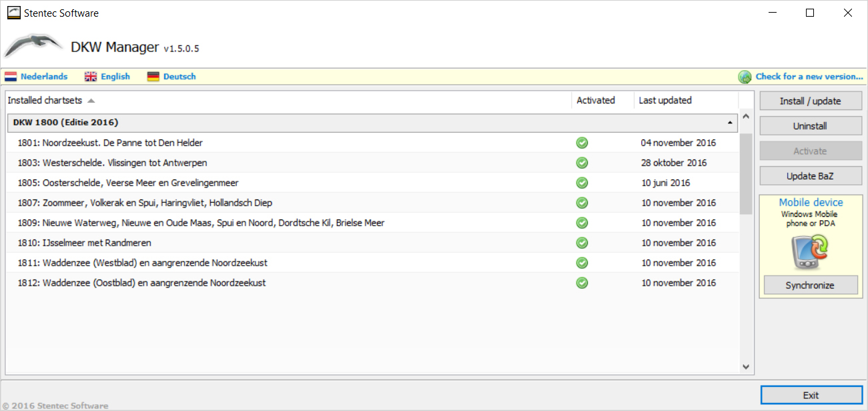Collapse the DKW 1800 (Editie 2016) group
Screen dimensions: 868x411
pos(729,123)
